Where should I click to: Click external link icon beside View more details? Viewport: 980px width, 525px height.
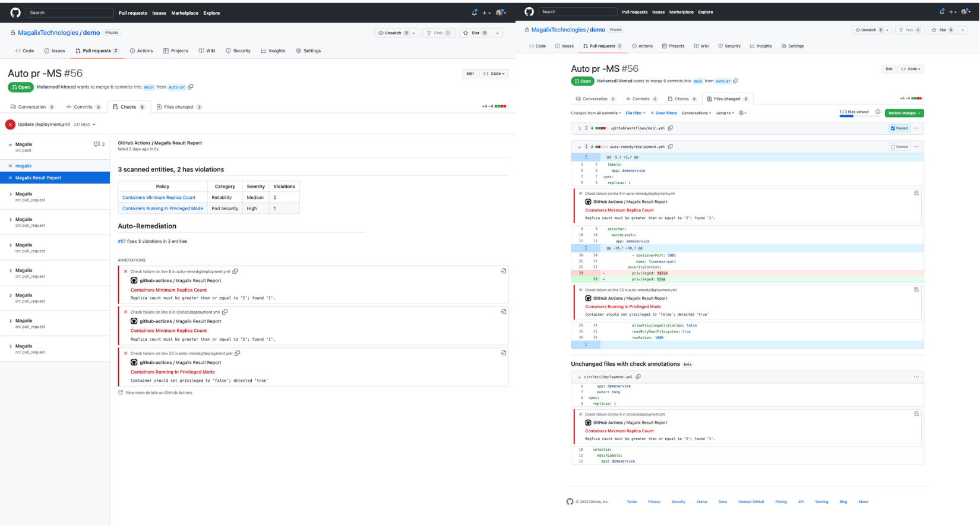point(121,393)
